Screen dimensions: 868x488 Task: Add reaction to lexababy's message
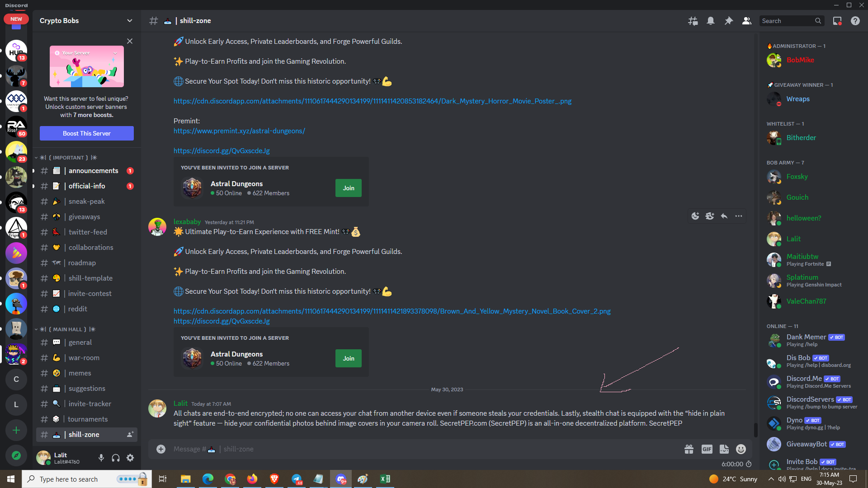click(695, 216)
